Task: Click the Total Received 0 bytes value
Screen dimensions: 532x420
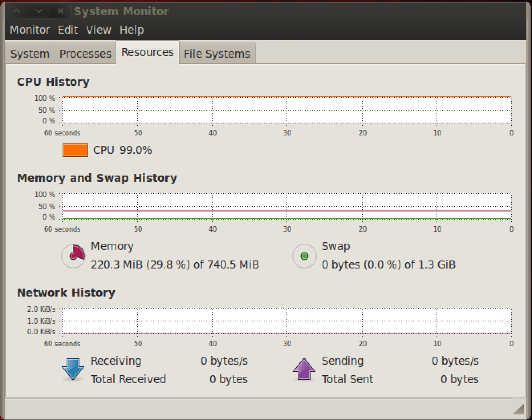Action: 229,379
